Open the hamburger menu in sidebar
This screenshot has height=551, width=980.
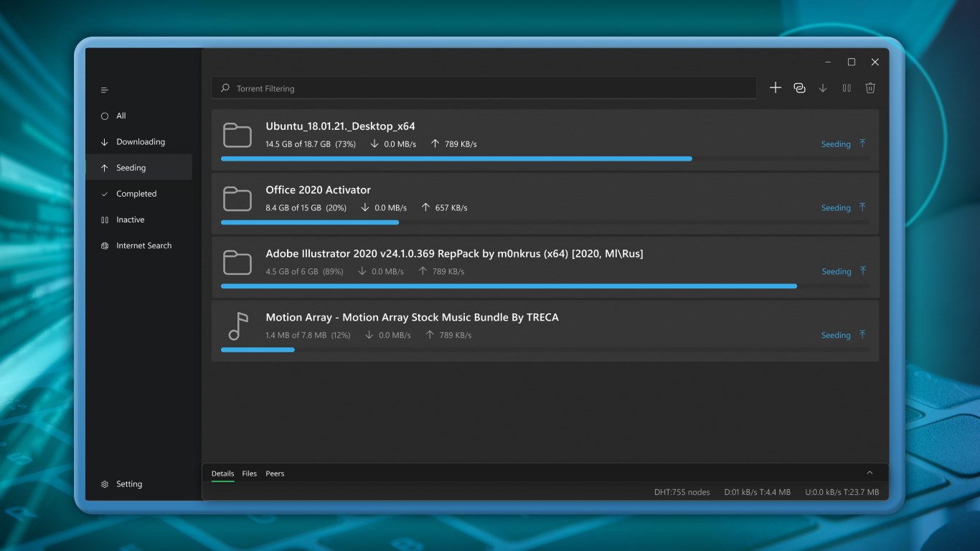click(104, 90)
